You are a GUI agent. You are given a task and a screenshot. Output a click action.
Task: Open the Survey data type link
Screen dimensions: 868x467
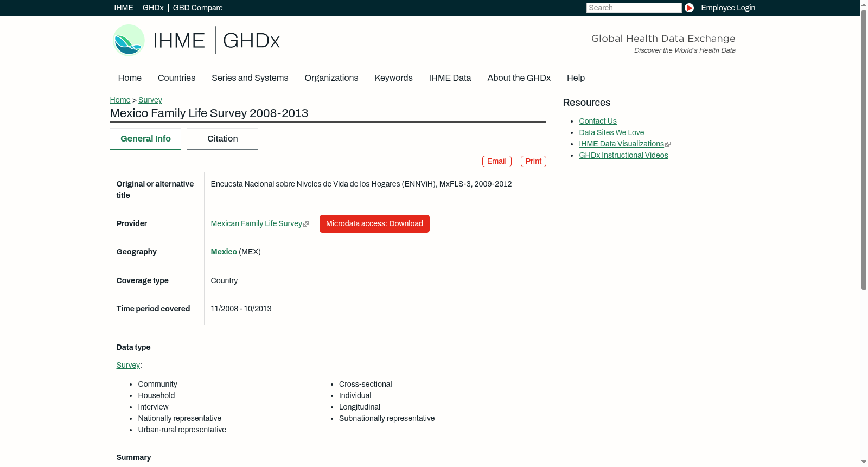128,365
